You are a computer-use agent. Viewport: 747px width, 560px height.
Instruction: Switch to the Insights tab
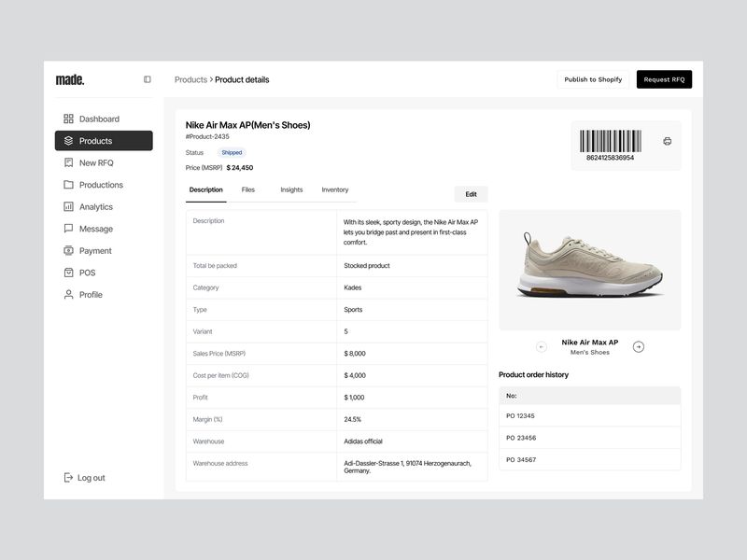point(291,189)
